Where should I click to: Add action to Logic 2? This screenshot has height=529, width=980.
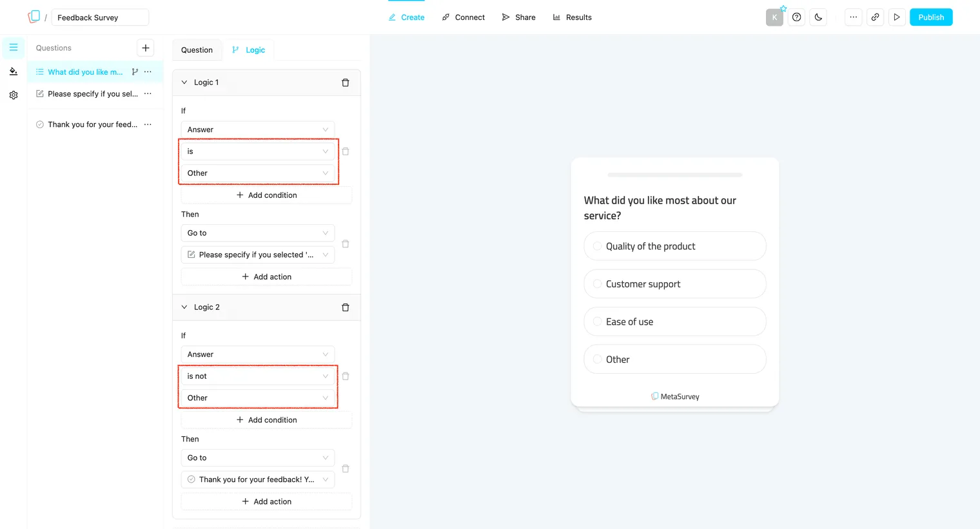[267, 501]
